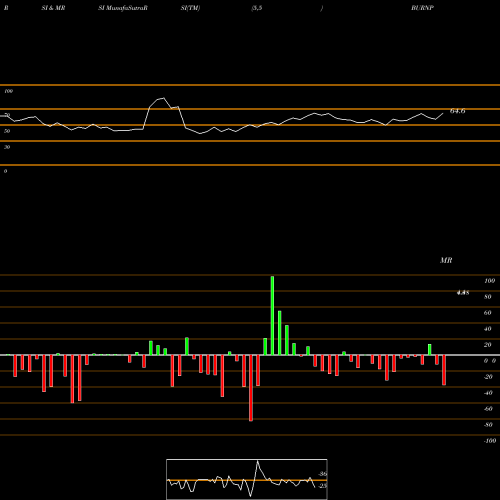Click the RSI line peak above 70
Image resolution: width=500 pixels, height=500 pixels.
163,98
